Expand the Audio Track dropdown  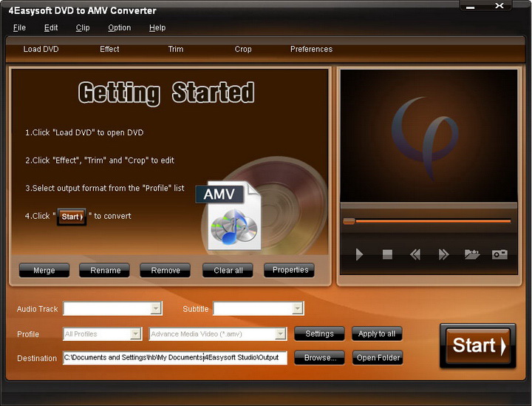pos(156,308)
